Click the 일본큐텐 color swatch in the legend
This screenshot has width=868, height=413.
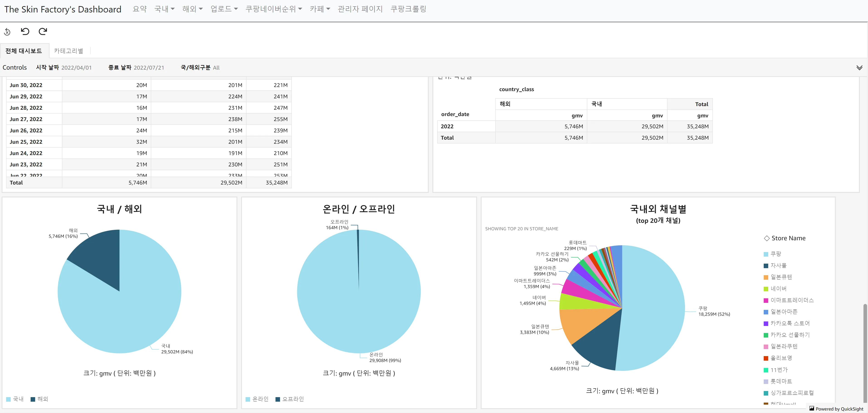766,277
